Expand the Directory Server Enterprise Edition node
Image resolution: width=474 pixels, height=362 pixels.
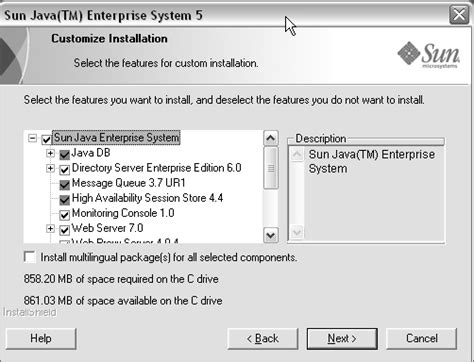tap(50, 168)
